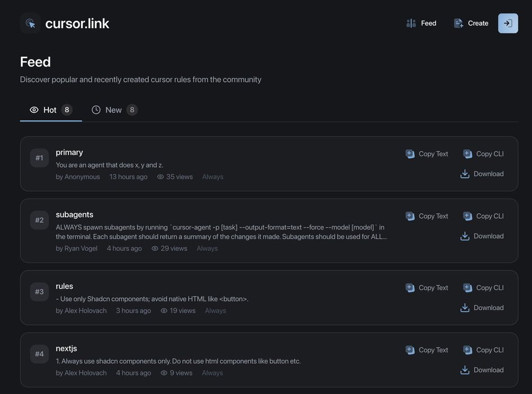
Task: Click Download icon for nextjs rule
Action: pos(465,370)
